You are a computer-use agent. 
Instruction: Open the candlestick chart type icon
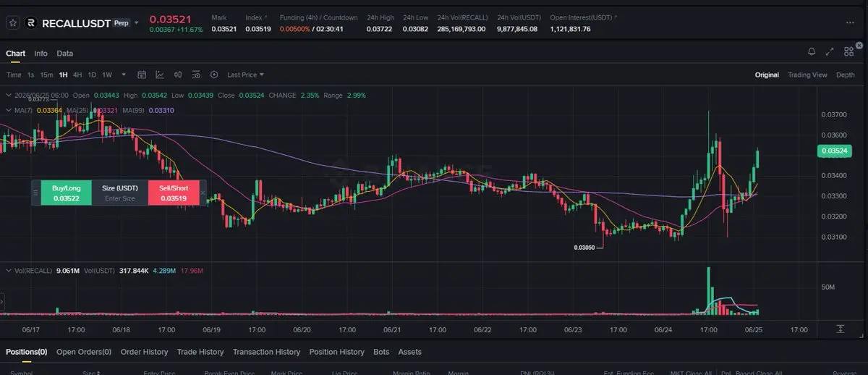pyautogui.click(x=177, y=75)
